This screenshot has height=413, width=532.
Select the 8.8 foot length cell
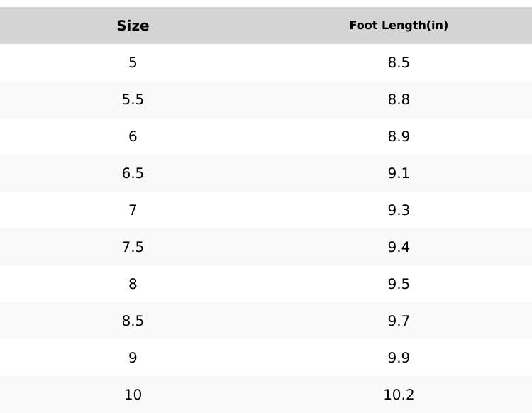[x=399, y=99]
